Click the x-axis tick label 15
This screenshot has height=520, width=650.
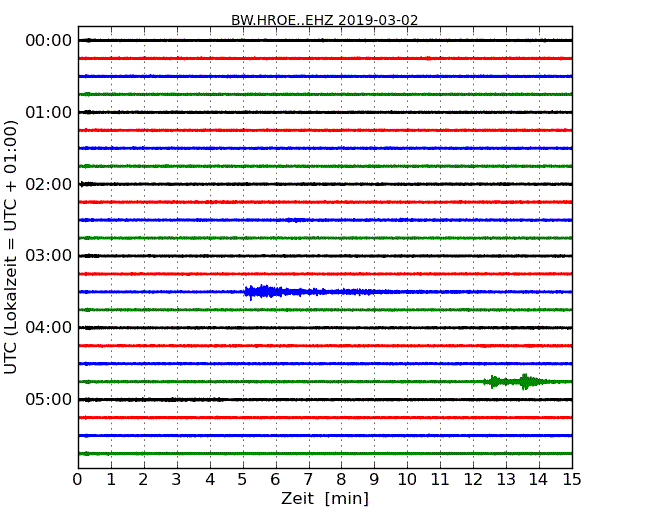pos(572,480)
